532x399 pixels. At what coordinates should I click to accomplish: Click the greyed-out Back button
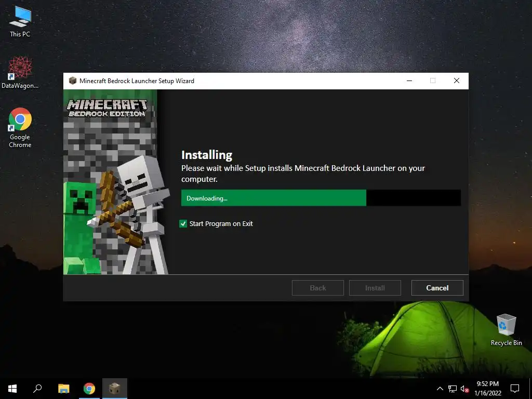click(317, 288)
